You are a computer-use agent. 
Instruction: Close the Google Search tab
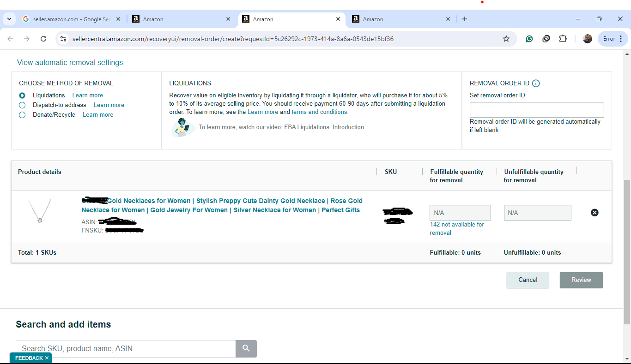tap(118, 19)
